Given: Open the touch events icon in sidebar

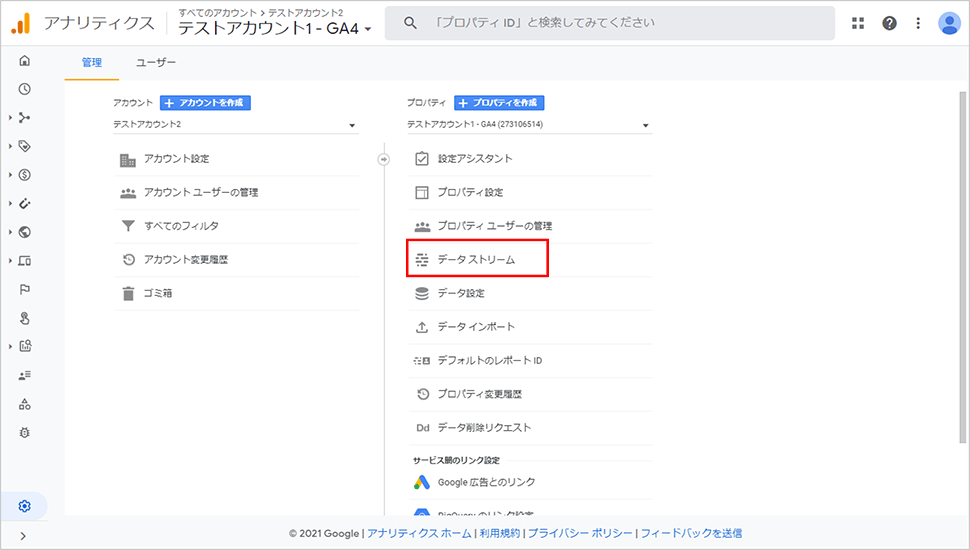Looking at the screenshot, I should point(25,318).
